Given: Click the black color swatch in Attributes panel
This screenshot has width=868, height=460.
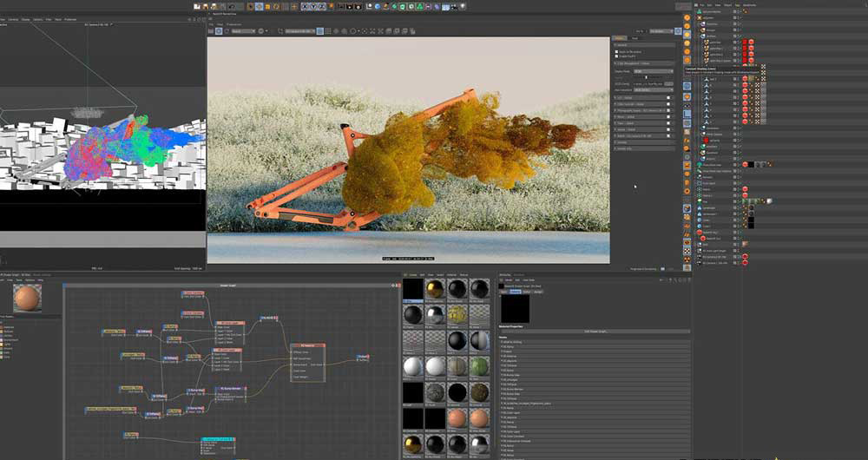Looking at the screenshot, I should [516, 310].
